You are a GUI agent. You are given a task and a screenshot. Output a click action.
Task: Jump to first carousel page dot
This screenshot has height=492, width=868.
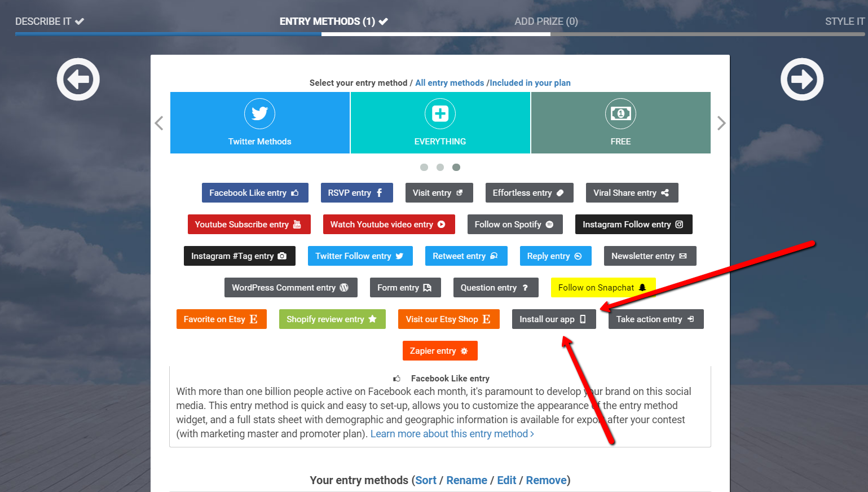tap(424, 167)
